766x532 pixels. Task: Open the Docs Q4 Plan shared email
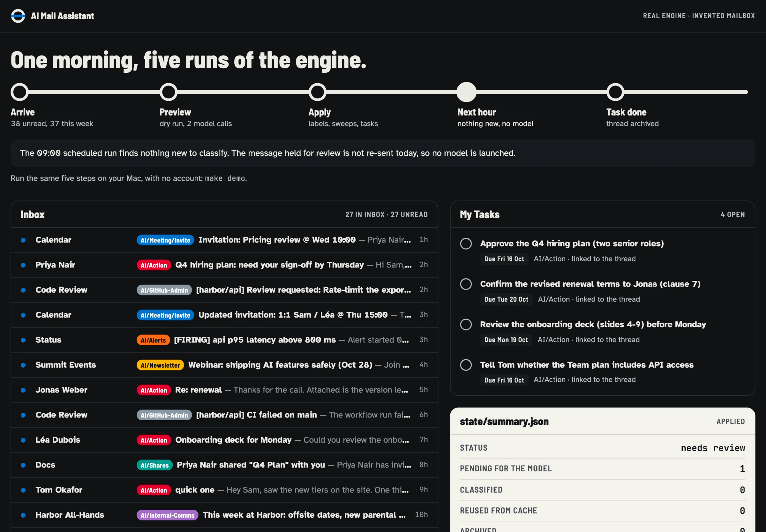coord(224,465)
